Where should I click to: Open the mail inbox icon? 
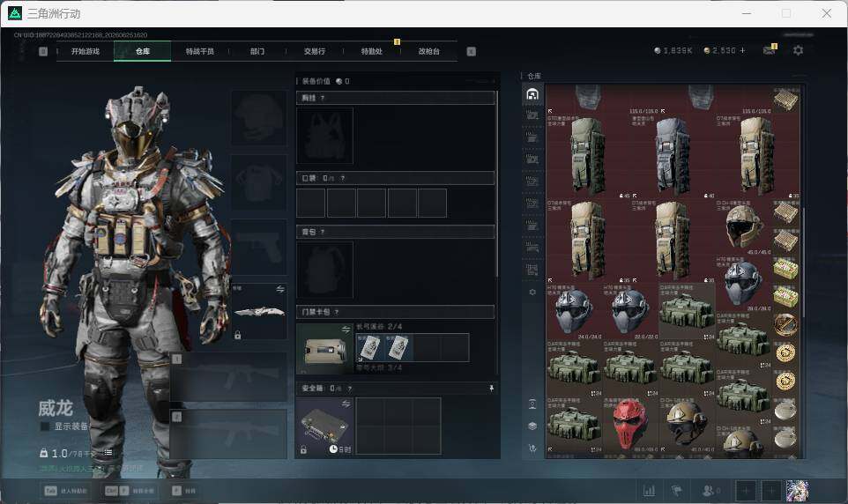[x=769, y=50]
